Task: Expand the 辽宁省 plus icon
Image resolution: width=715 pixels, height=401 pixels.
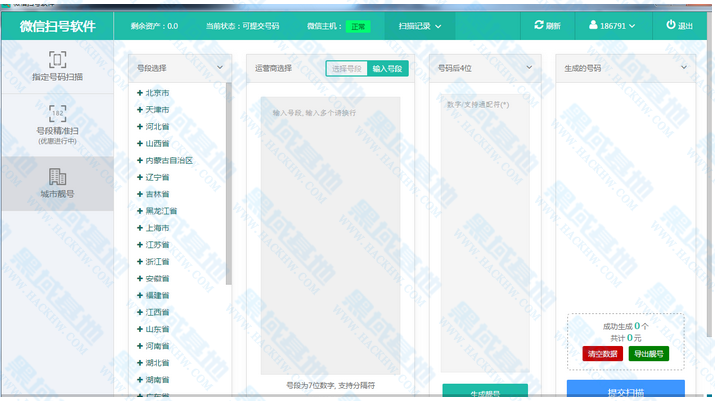Action: tap(140, 177)
